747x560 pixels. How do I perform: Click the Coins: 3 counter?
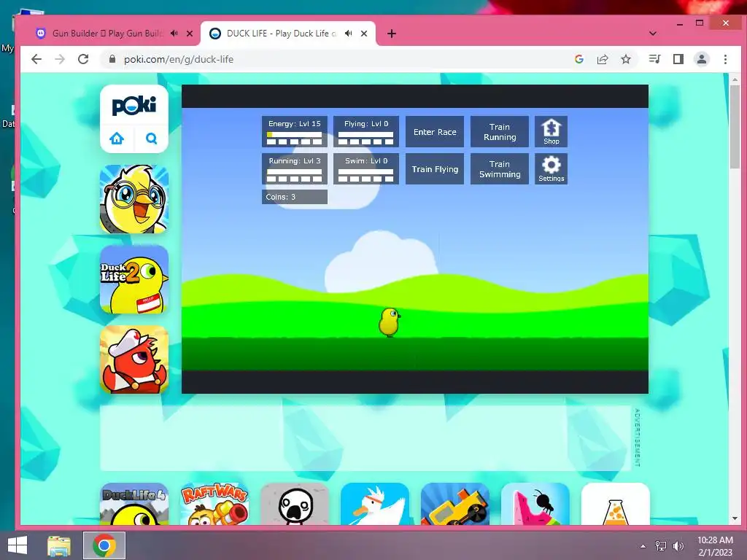click(x=295, y=197)
